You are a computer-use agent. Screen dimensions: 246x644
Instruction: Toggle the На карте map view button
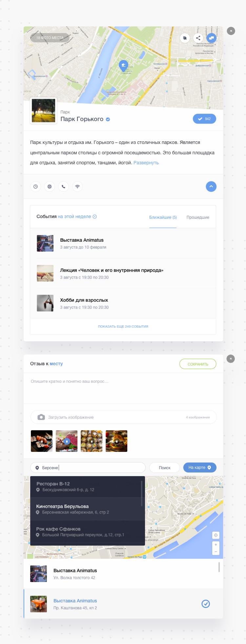[200, 468]
